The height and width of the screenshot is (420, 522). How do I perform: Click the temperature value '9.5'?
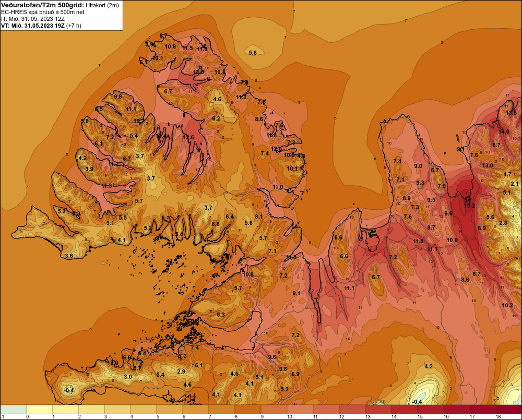click(431, 200)
